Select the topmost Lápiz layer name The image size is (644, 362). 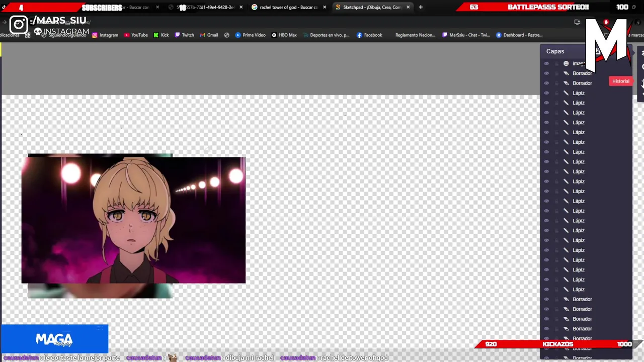pyautogui.click(x=579, y=93)
